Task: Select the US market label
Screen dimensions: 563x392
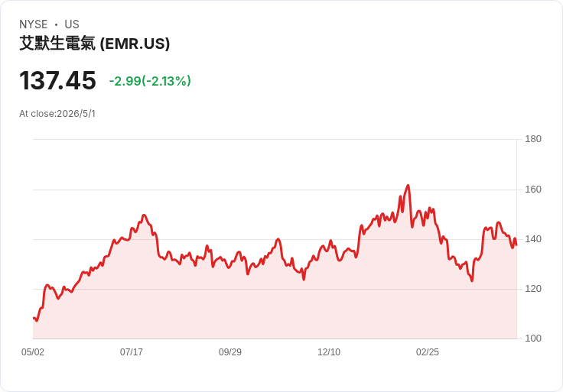Action: pos(72,24)
